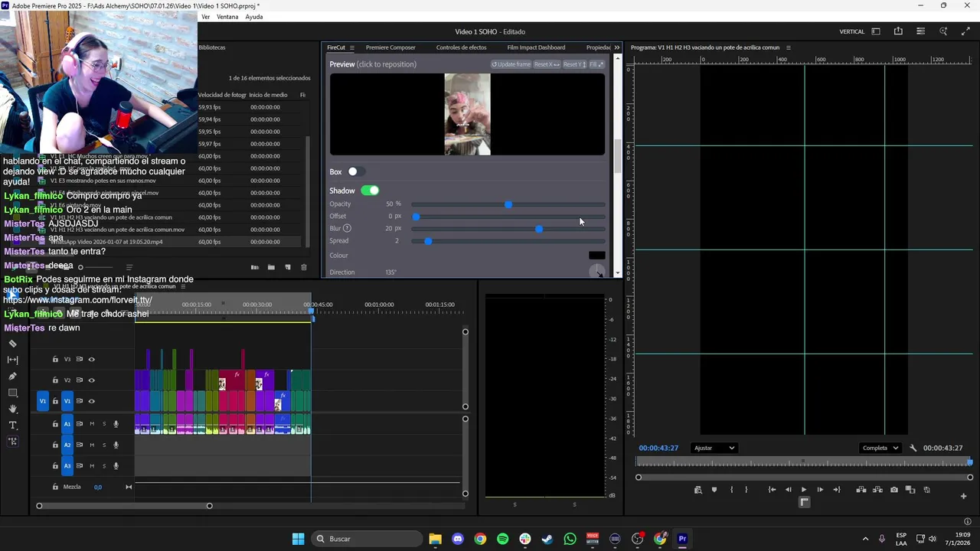The image size is (980, 551).
Task: Go to In point in Program monitor
Action: click(772, 490)
